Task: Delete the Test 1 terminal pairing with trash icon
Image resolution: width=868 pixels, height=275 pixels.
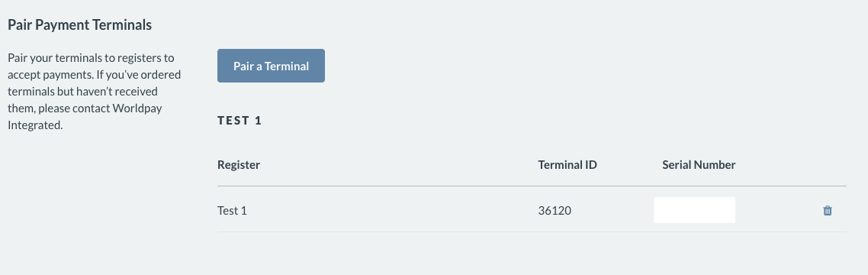Action: pyautogui.click(x=828, y=211)
